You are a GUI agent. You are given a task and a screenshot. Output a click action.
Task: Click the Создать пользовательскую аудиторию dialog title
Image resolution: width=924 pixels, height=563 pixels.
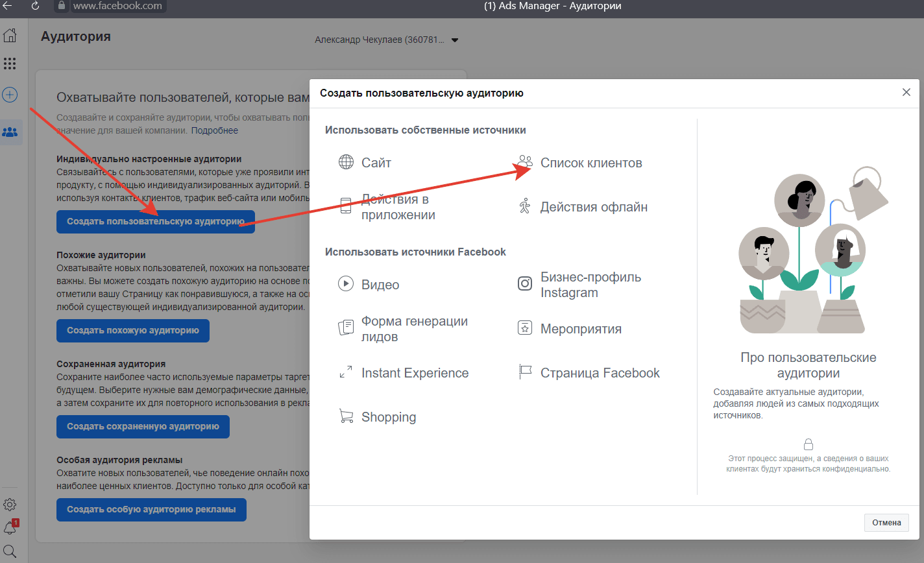(422, 93)
